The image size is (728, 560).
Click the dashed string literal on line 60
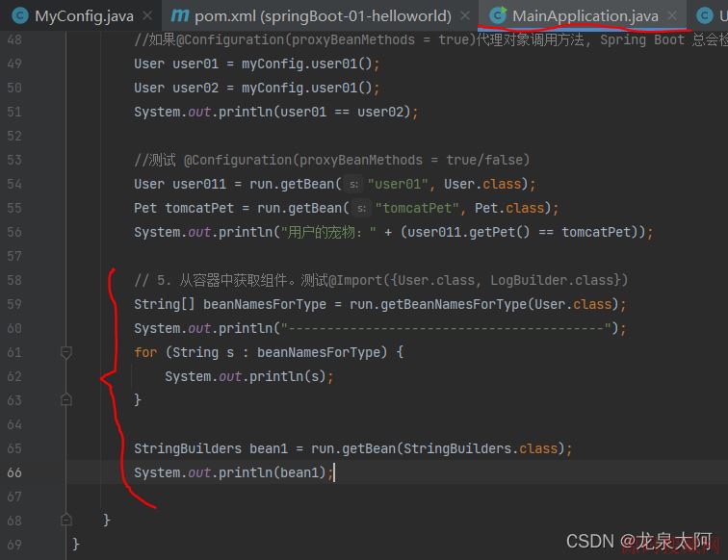point(446,328)
